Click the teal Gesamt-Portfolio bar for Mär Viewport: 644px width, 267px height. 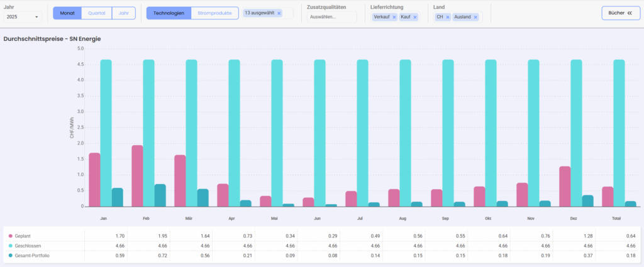pyautogui.click(x=203, y=198)
